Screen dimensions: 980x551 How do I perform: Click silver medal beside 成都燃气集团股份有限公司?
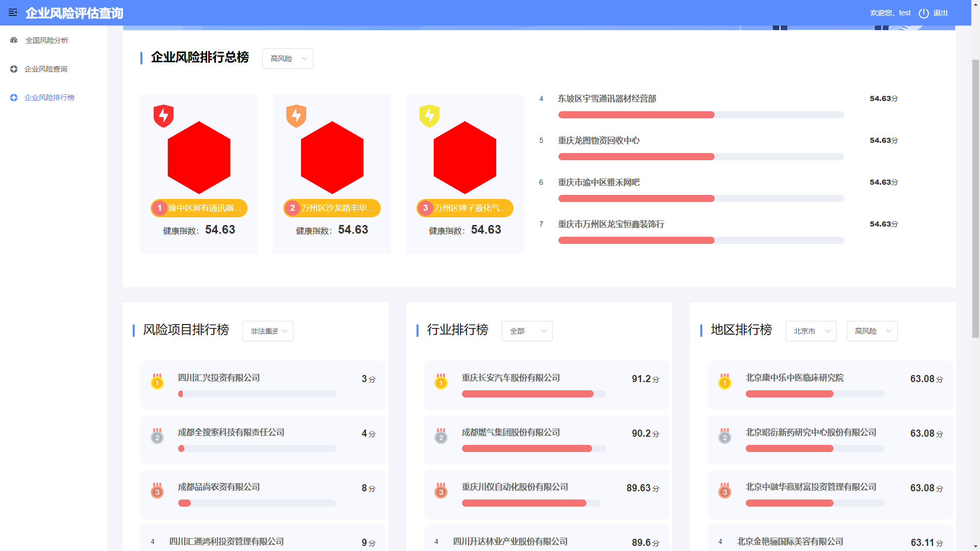pos(441,436)
